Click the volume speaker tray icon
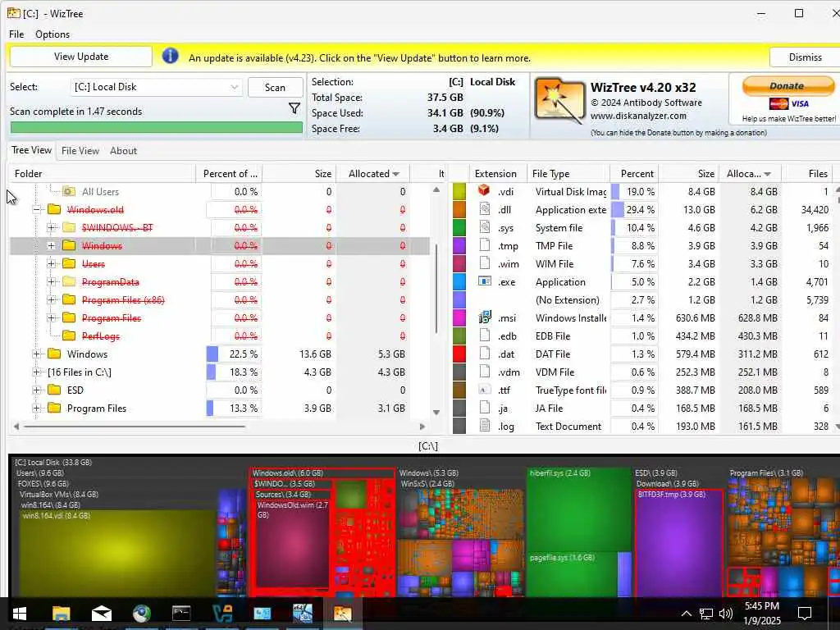Image resolution: width=840 pixels, height=630 pixels. tap(726, 614)
